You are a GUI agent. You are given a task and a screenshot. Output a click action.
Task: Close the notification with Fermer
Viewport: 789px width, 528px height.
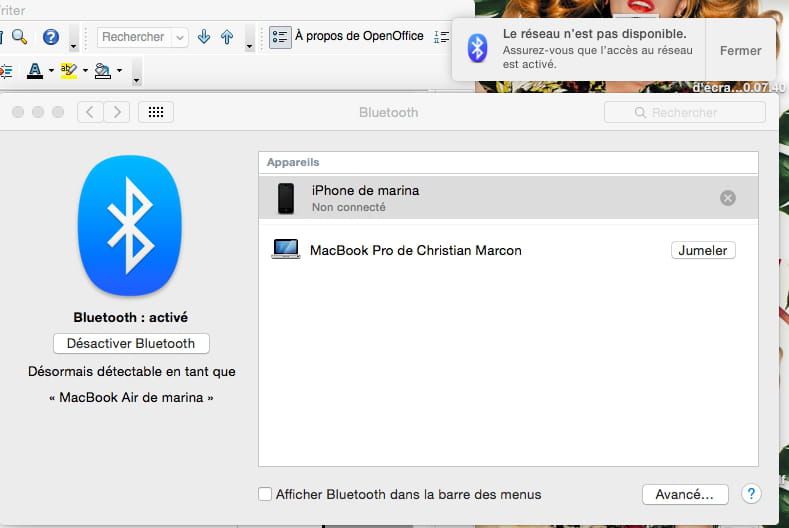(740, 50)
